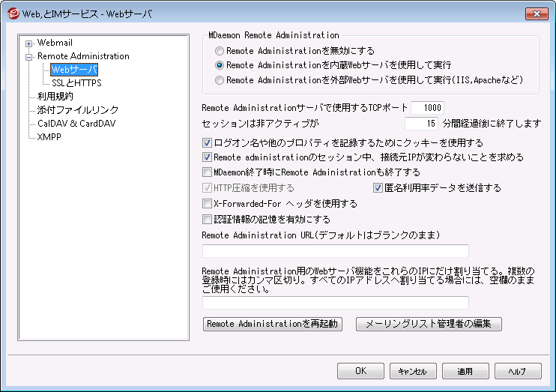Collapse the Remote Administration tree node
Screen dimensions: 556x392
click(29, 56)
